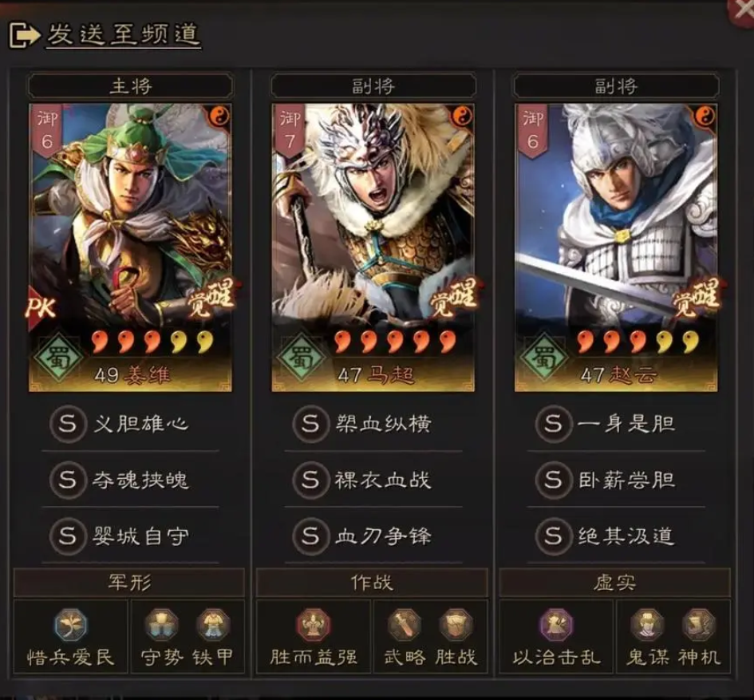Open 马超 general card portrait
The height and width of the screenshot is (700, 754).
point(373,247)
